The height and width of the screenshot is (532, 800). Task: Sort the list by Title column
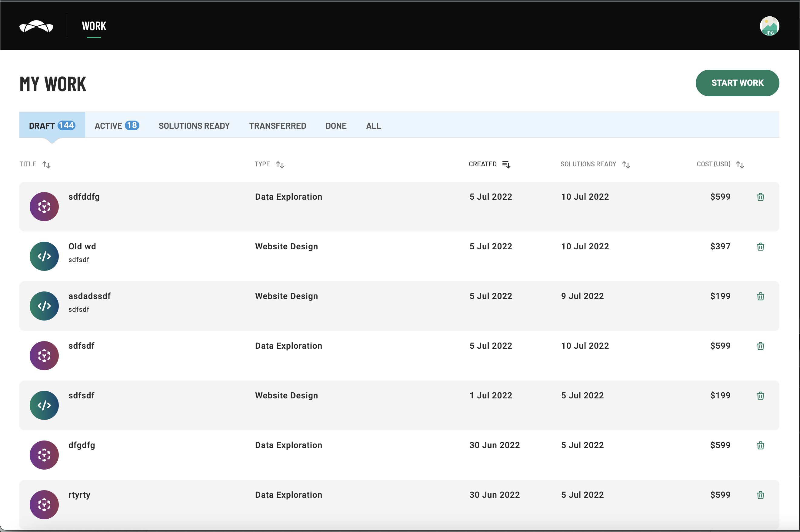pos(46,165)
